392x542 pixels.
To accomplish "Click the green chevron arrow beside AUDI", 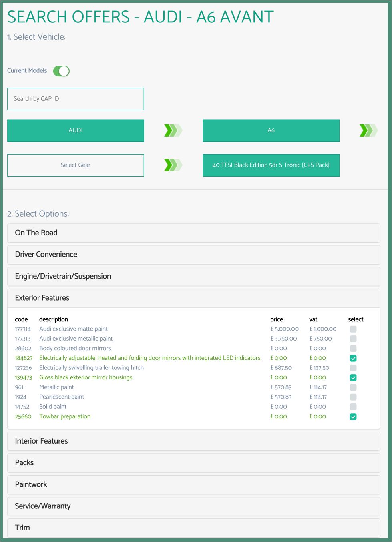I will 173,130.
